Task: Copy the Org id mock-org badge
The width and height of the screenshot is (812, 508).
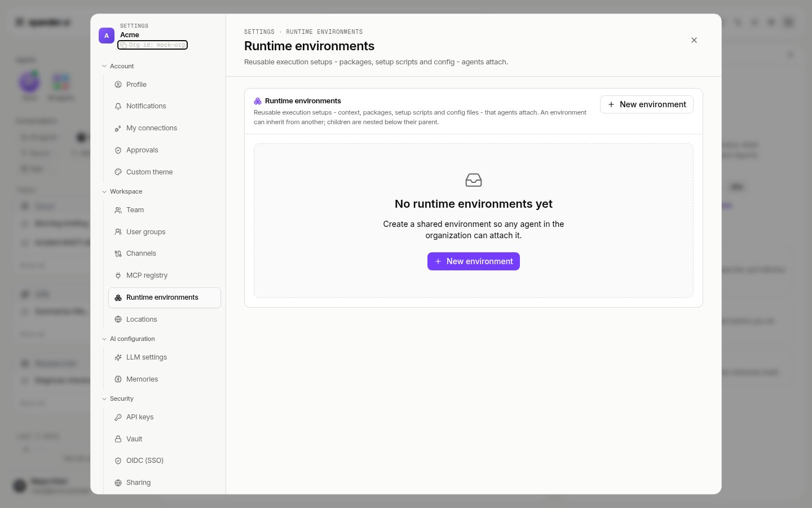Action: [x=153, y=45]
